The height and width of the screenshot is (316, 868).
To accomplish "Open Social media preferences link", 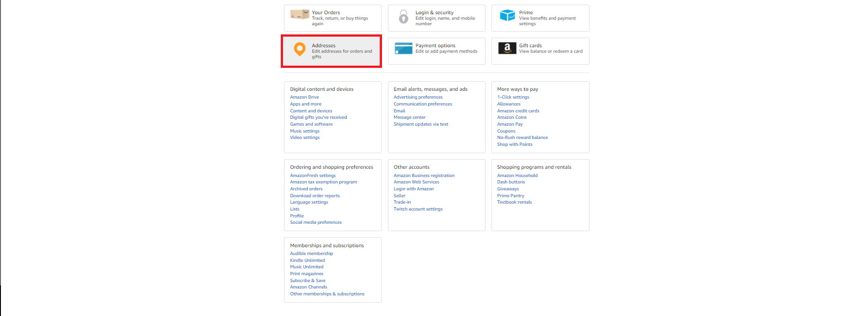I will pyautogui.click(x=316, y=222).
